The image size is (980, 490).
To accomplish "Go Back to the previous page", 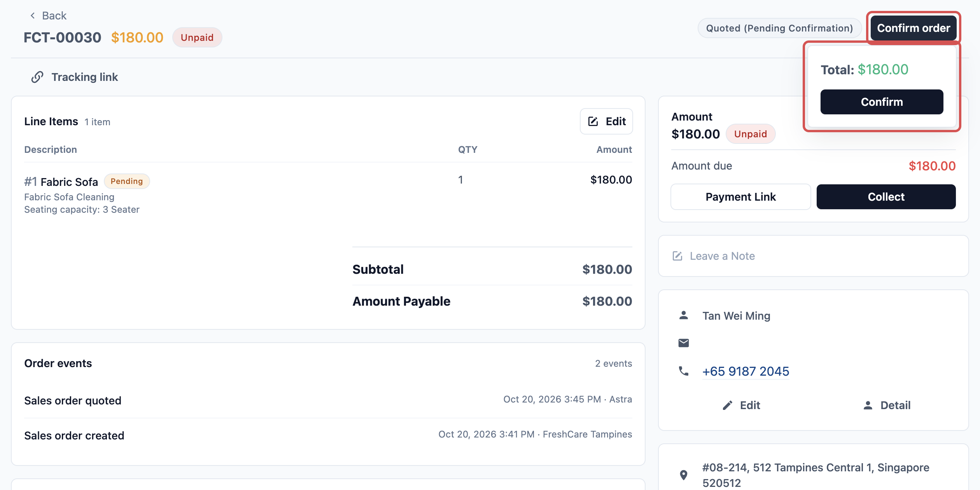I will tap(48, 16).
